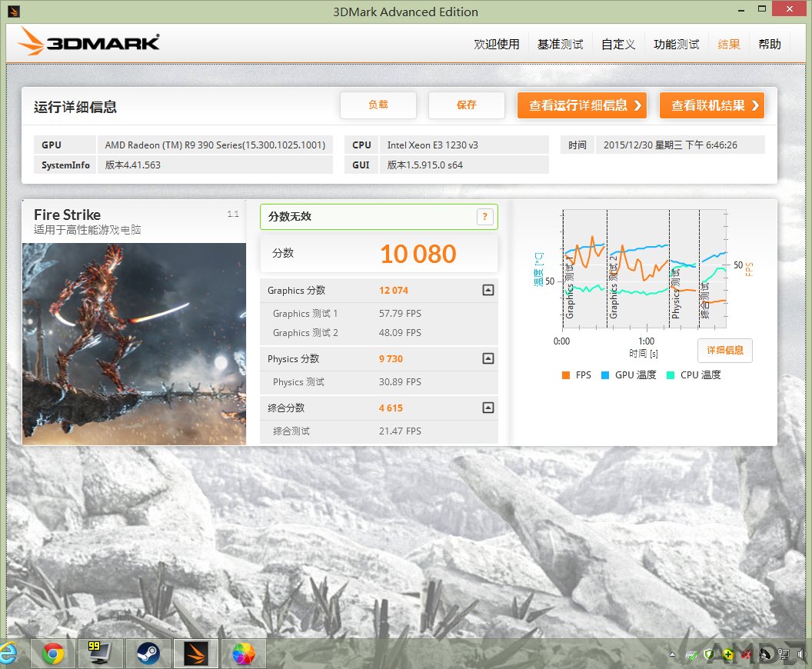Click the AMD Radeon R9 390 GPU text
Viewport: 812px width, 669px height.
215,145
